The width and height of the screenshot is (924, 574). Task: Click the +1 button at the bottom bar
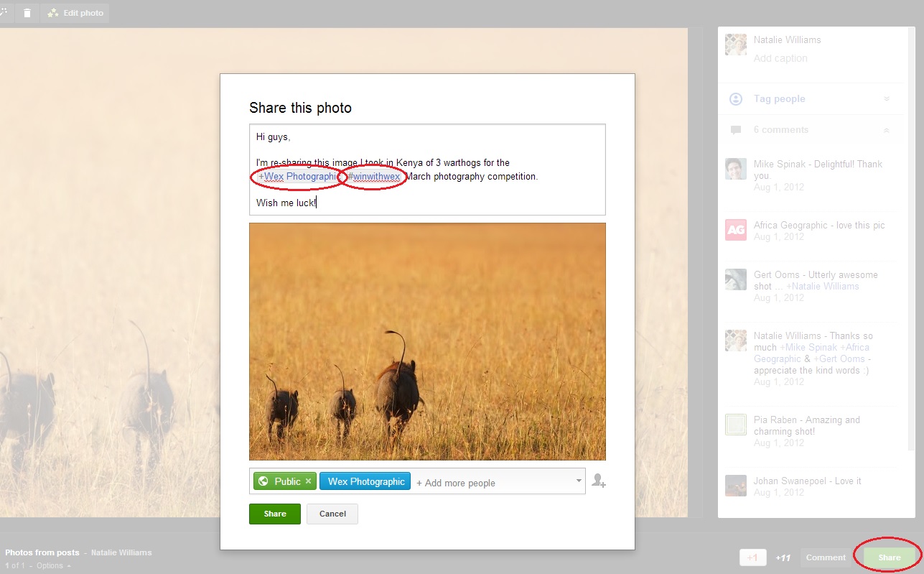(753, 557)
